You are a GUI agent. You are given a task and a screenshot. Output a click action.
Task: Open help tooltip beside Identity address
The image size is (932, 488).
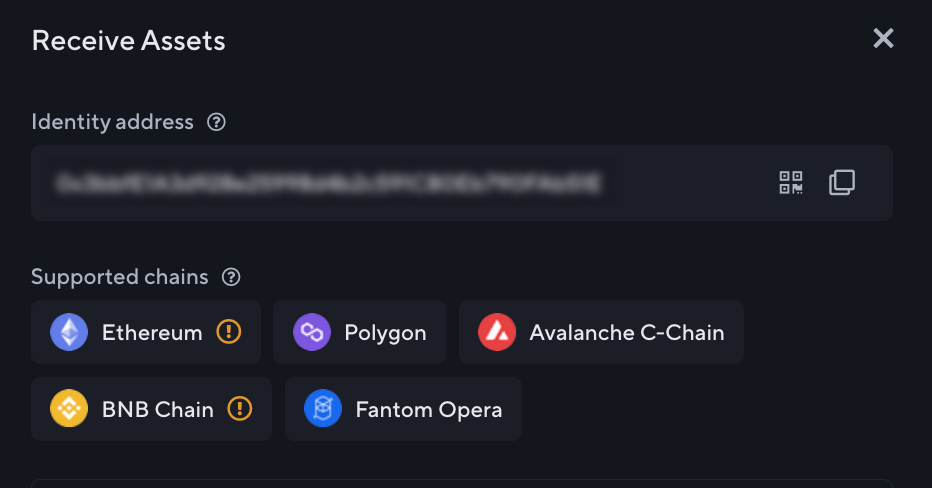tap(216, 122)
